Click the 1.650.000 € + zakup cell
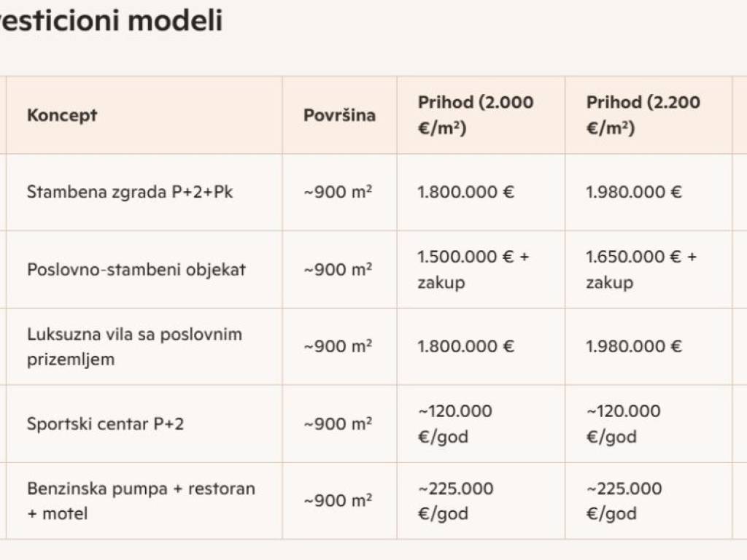This screenshot has width=747, height=560. click(641, 270)
